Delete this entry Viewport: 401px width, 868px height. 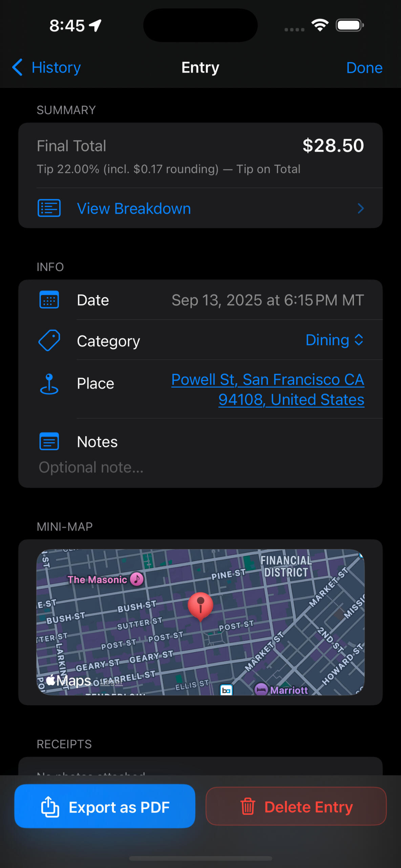click(x=296, y=807)
